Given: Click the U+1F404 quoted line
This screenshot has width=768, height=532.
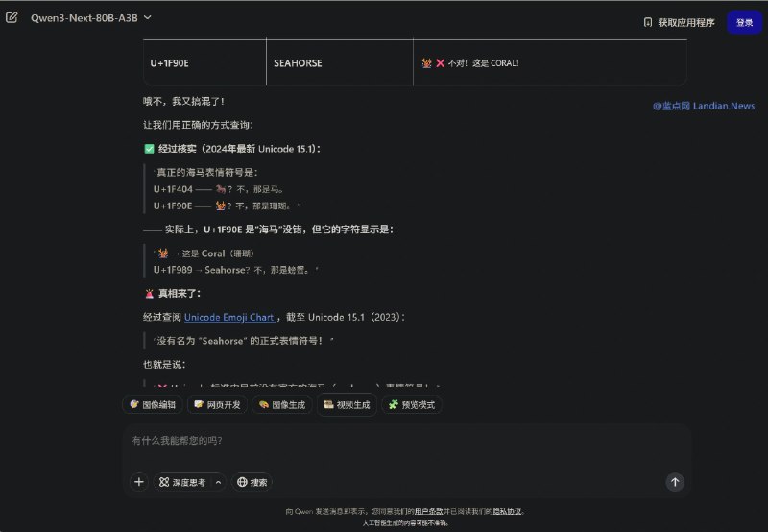Looking at the screenshot, I should (219, 189).
